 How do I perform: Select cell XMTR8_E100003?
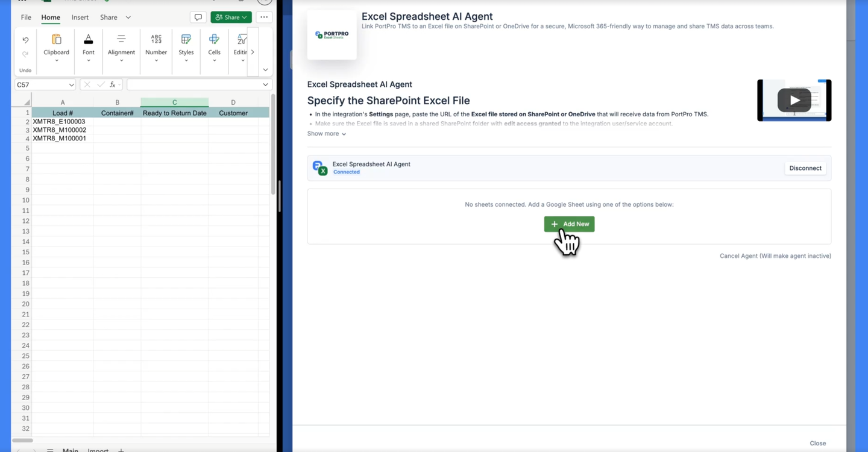63,122
